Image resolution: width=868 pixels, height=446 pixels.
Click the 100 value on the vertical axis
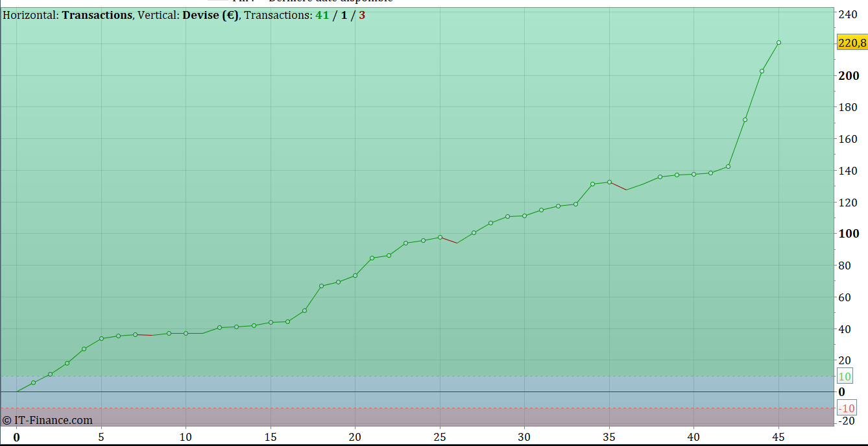(x=849, y=234)
